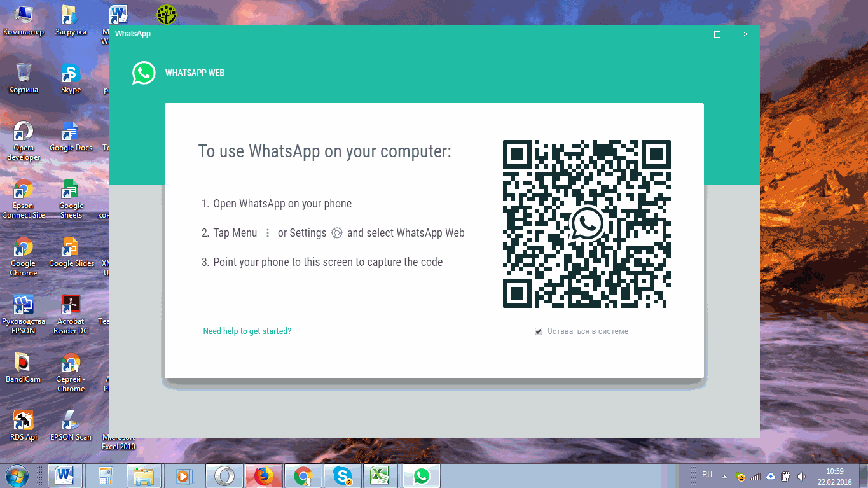Screen dimensions: 868x488
Task: Click the WhatsApp taskbar button
Action: pos(422,475)
